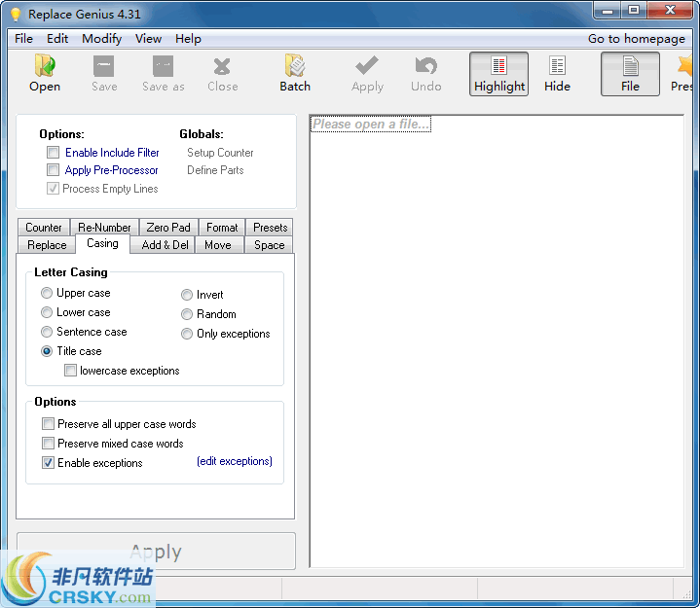Click the Undo toolbar icon

pos(425,74)
